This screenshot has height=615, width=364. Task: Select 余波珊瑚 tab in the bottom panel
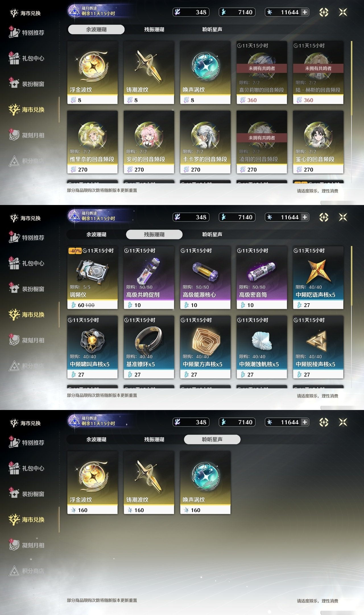pyautogui.click(x=96, y=439)
